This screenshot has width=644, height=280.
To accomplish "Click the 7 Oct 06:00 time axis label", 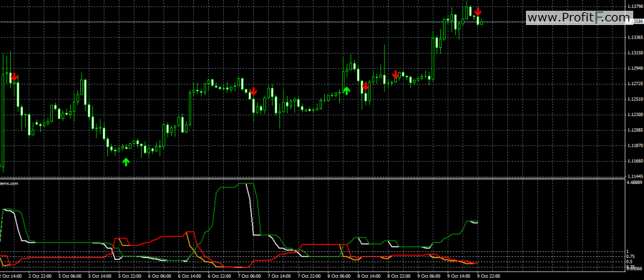I will [249, 276].
